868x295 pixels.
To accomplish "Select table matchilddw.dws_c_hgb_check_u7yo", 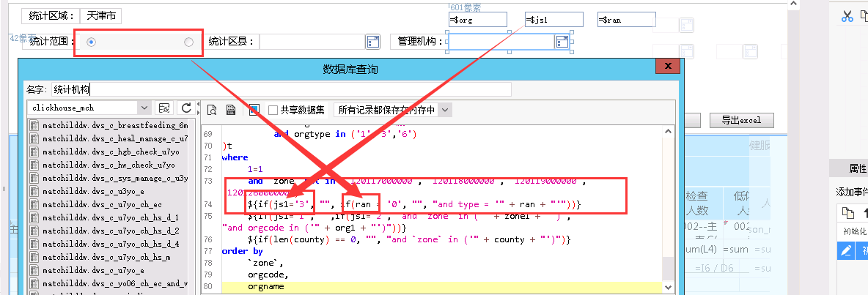I will pos(109,152).
